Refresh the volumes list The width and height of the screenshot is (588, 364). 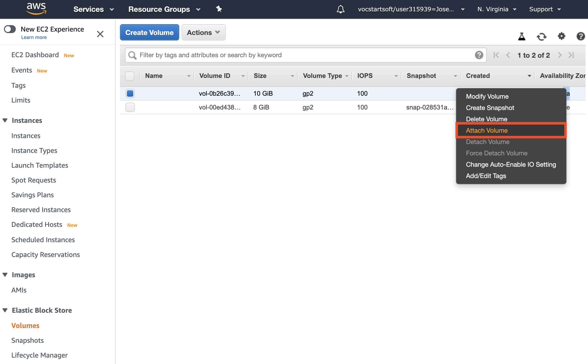pyautogui.click(x=542, y=36)
